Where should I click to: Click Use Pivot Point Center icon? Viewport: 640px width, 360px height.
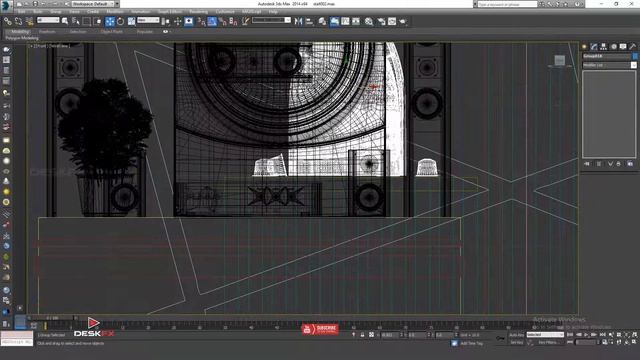point(166,21)
